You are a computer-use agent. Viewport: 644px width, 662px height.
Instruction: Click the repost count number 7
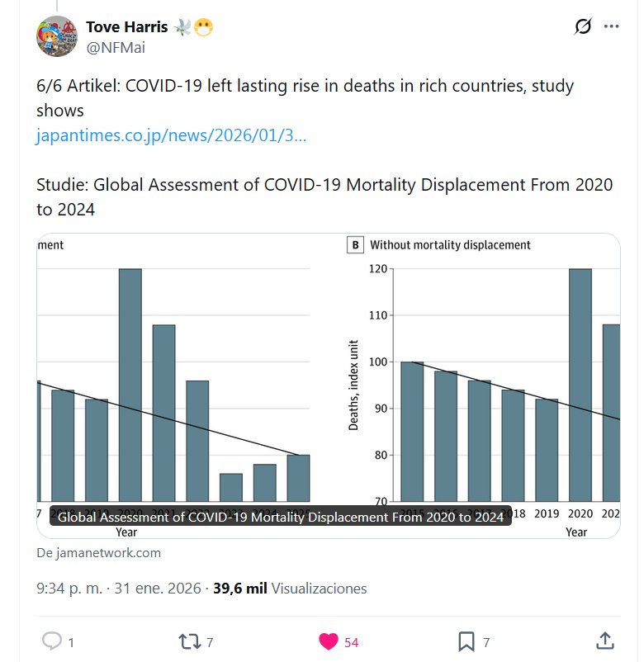[x=211, y=642]
